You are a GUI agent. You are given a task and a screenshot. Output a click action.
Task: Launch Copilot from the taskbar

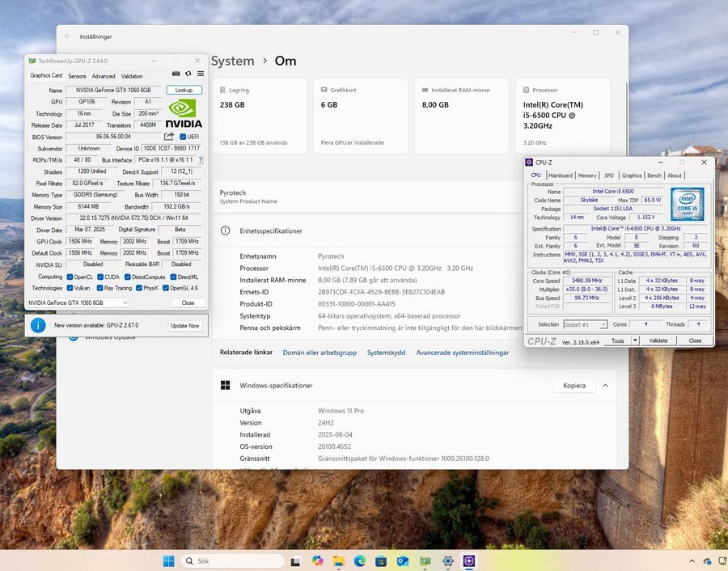318,561
